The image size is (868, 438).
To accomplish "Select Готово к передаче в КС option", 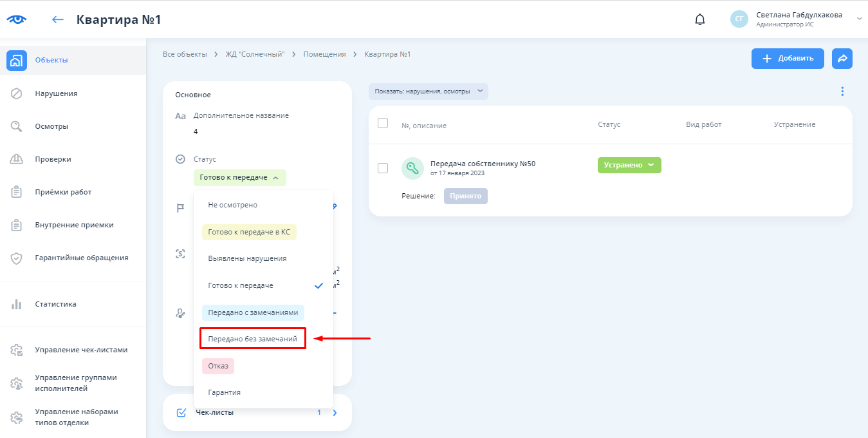I will click(x=249, y=232).
